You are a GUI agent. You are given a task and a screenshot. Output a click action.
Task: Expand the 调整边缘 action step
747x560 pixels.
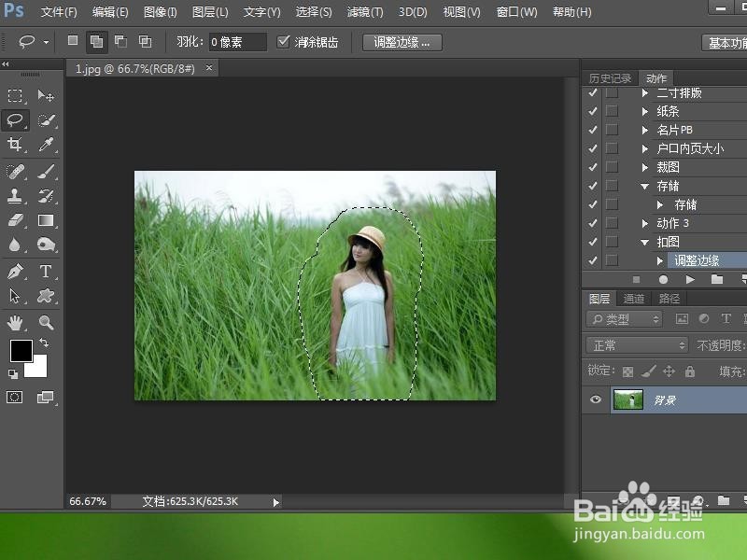click(x=660, y=260)
